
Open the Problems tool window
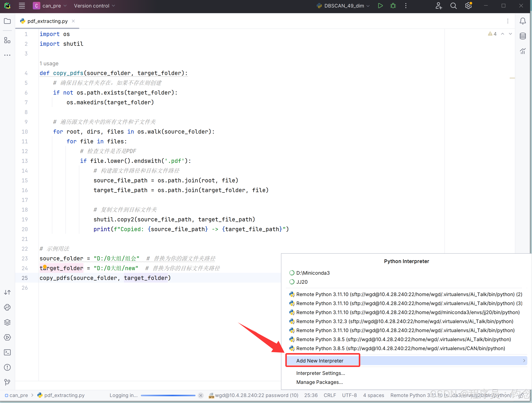tap(7, 367)
